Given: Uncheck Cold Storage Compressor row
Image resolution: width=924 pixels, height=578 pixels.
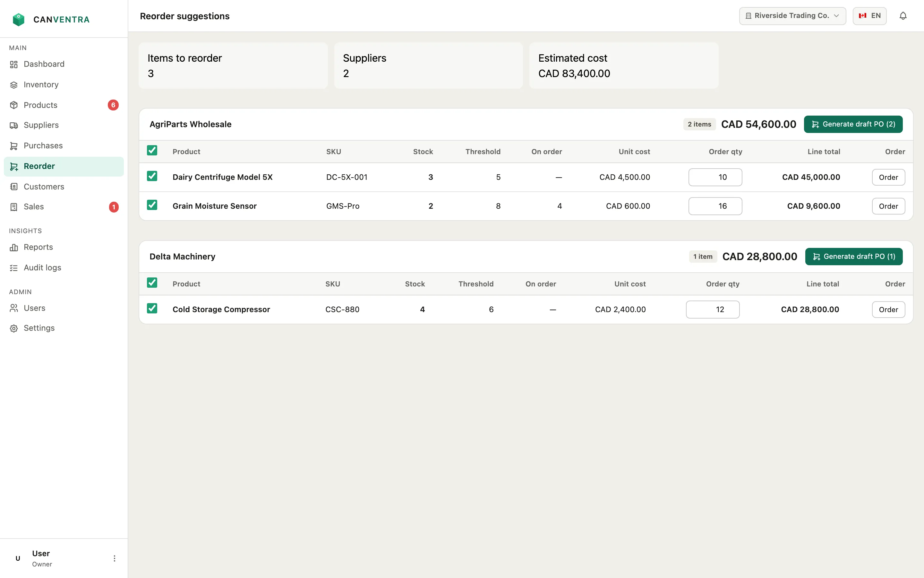Looking at the screenshot, I should click(152, 309).
